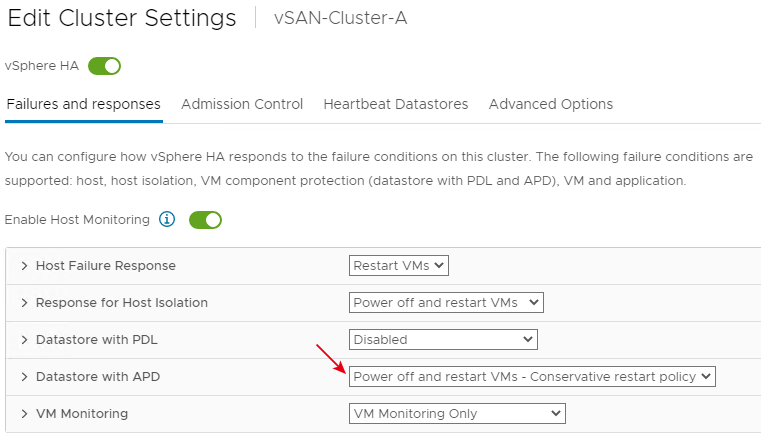Open the Conservative restart policy dropdown

[x=532, y=377]
